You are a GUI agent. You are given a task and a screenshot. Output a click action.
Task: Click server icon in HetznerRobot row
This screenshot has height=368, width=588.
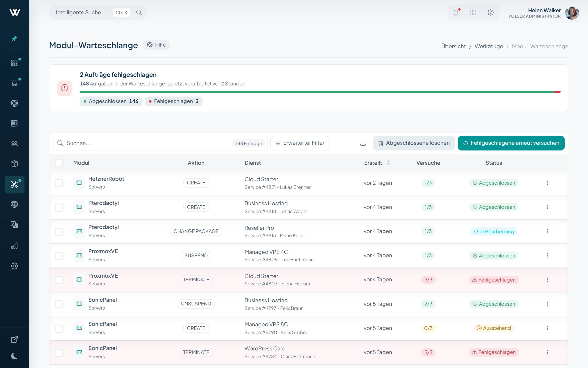pyautogui.click(x=79, y=183)
